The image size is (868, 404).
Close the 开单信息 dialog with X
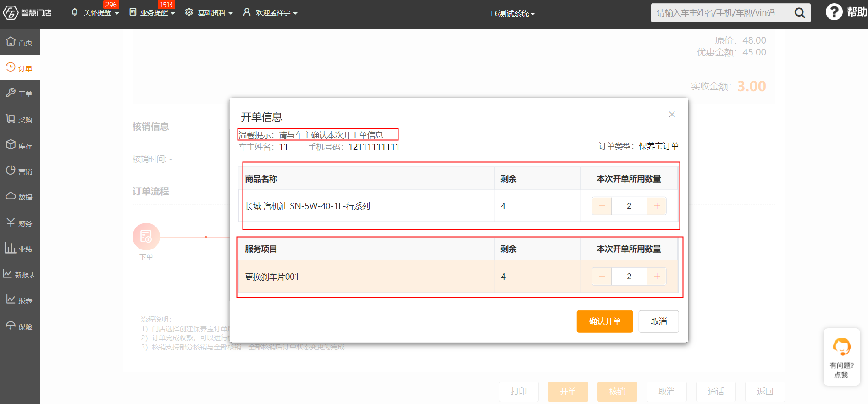coord(672,115)
